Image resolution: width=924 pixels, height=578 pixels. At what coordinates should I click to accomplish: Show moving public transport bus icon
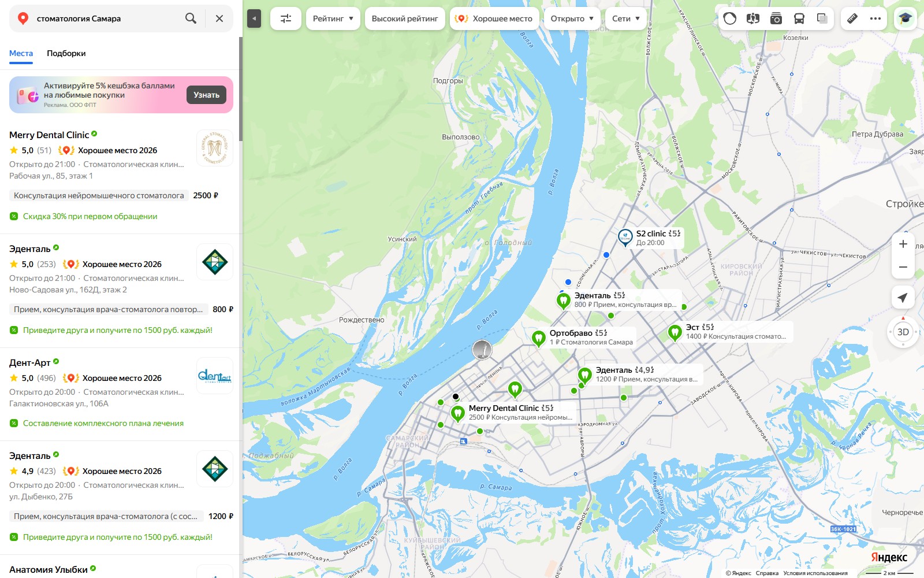tap(799, 18)
